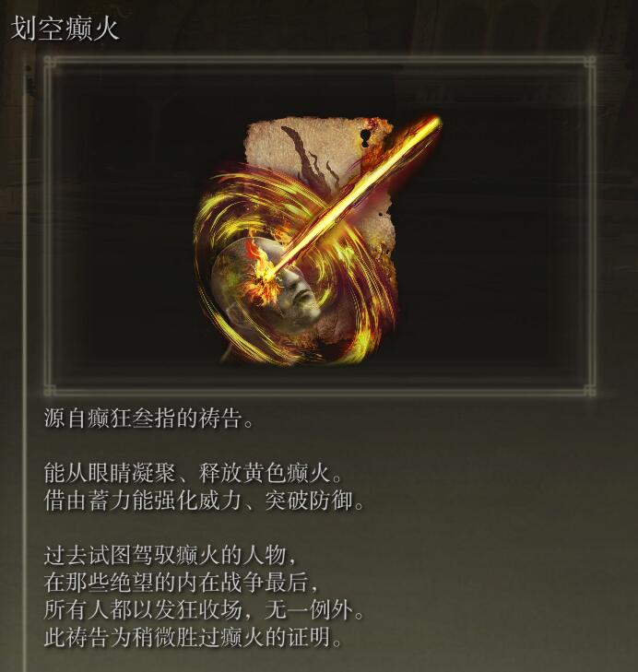Click the line 在那些绝望的内在战争最后
Image resolution: width=638 pixels, height=672 pixels.
pos(181,583)
